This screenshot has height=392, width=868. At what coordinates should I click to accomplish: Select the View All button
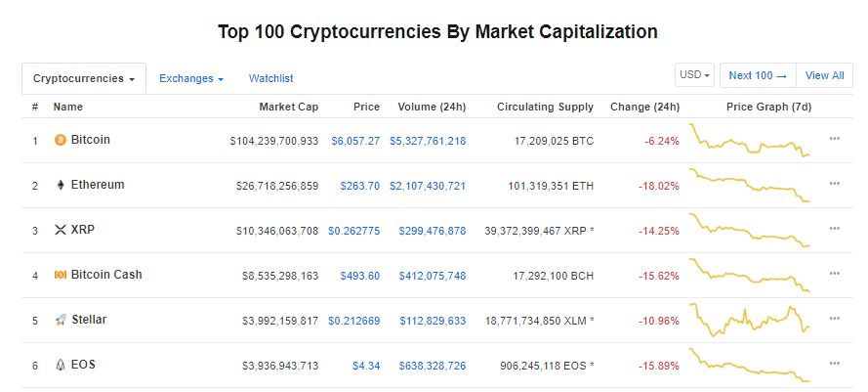point(824,75)
